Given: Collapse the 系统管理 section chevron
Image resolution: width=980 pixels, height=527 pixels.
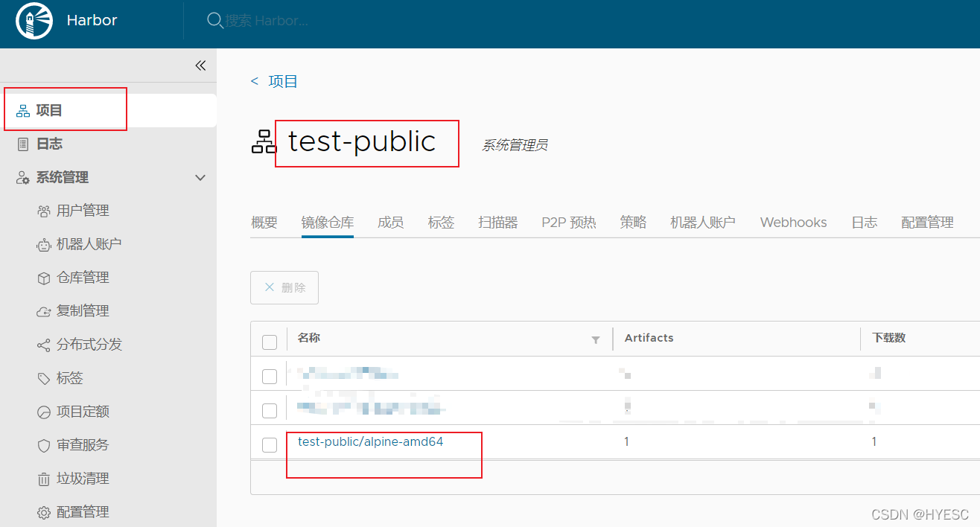Looking at the screenshot, I should tap(200, 178).
